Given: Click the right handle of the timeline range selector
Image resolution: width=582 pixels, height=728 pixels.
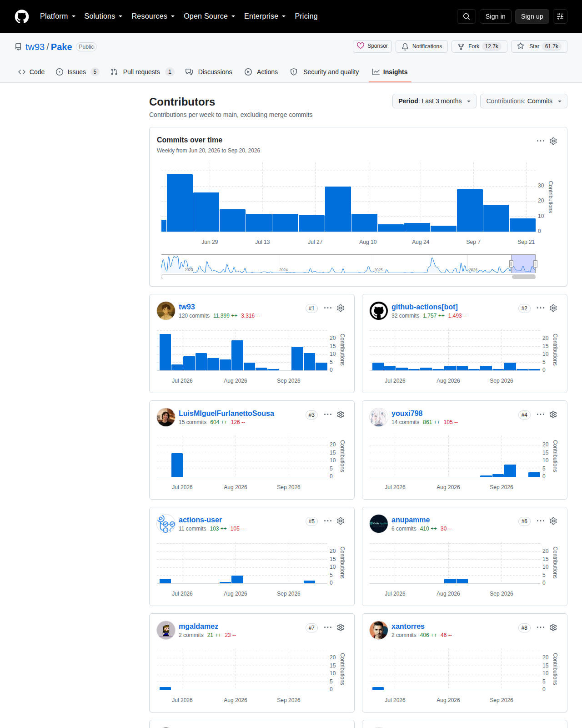Looking at the screenshot, I should (x=535, y=264).
